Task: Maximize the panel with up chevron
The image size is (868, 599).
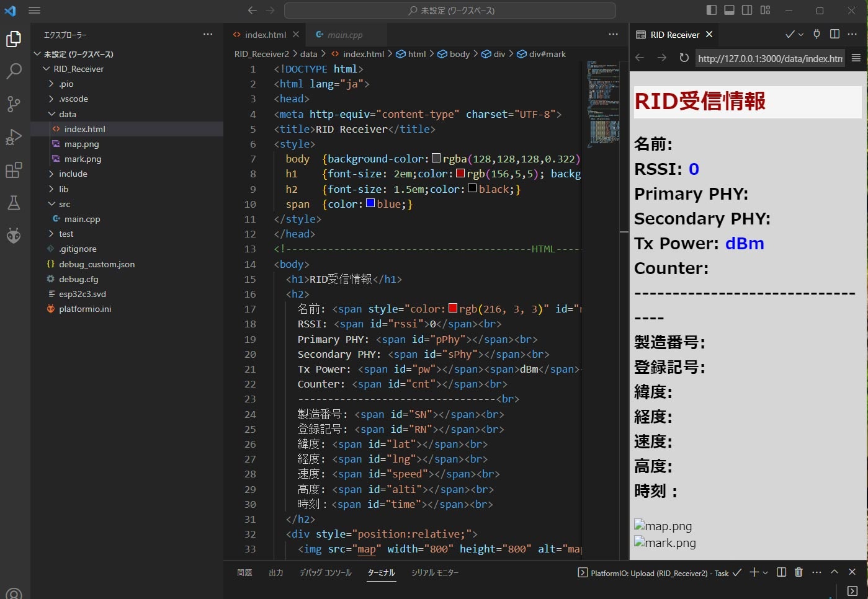Action: point(834,572)
